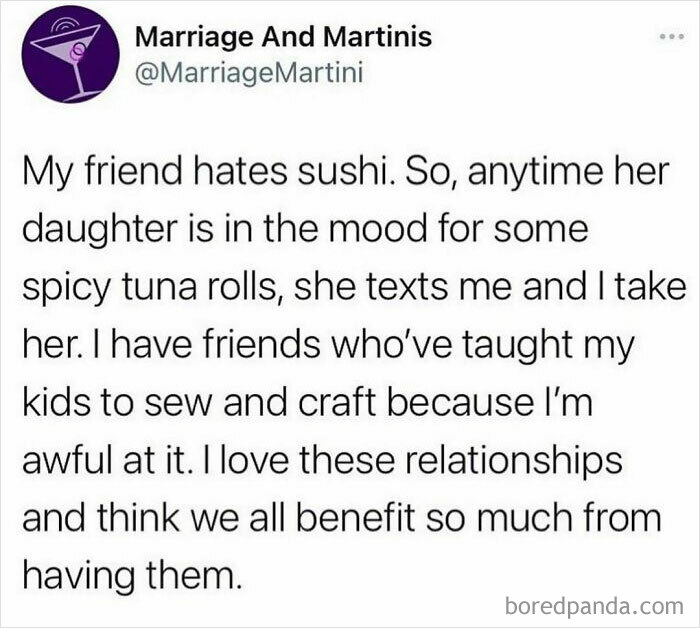The image size is (700, 628).
Task: Click the boredpanda.com watermark
Action: [x=595, y=604]
